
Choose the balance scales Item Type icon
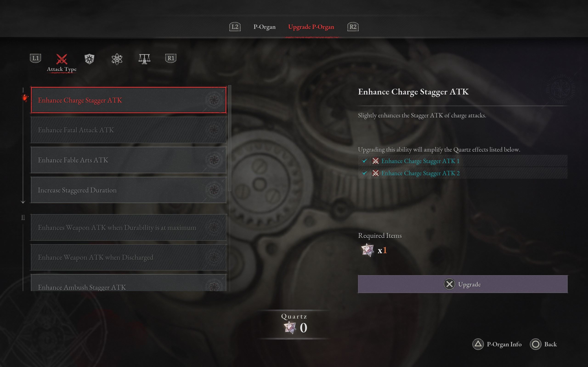point(144,59)
